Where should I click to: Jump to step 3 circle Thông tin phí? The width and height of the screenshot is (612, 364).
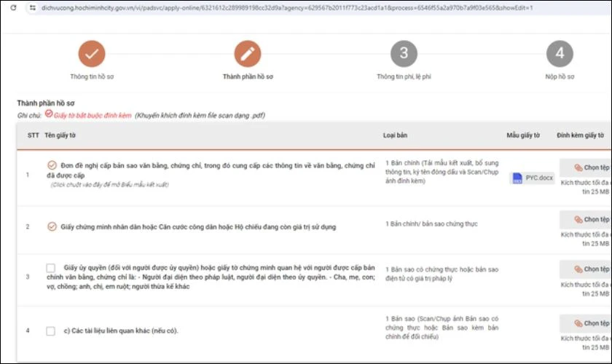coord(404,54)
